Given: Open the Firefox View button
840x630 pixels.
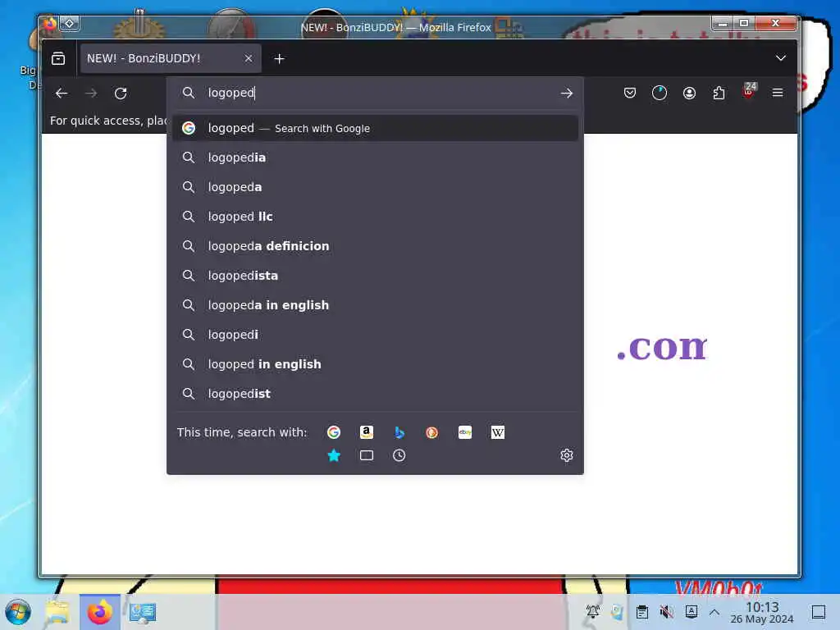Looking at the screenshot, I should [x=58, y=58].
